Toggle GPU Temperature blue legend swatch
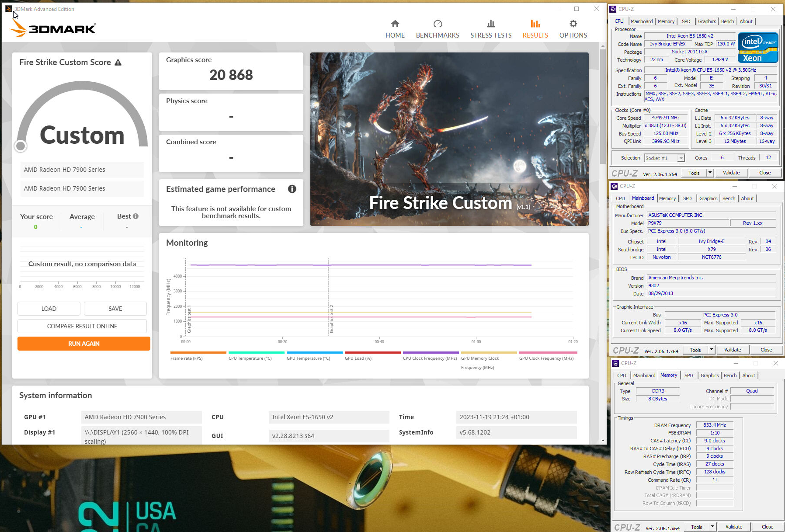This screenshot has height=532, width=785. point(314,352)
